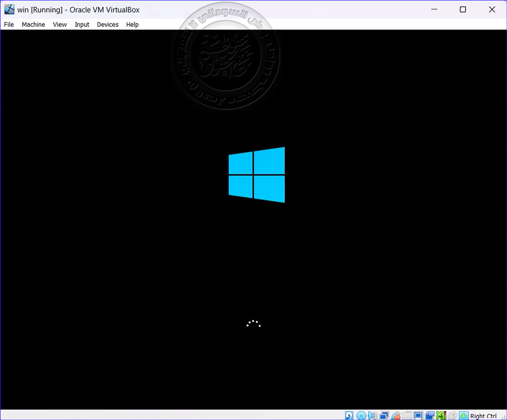Click the hard disk activity indicator icon
The height and width of the screenshot is (420, 507).
point(349,416)
